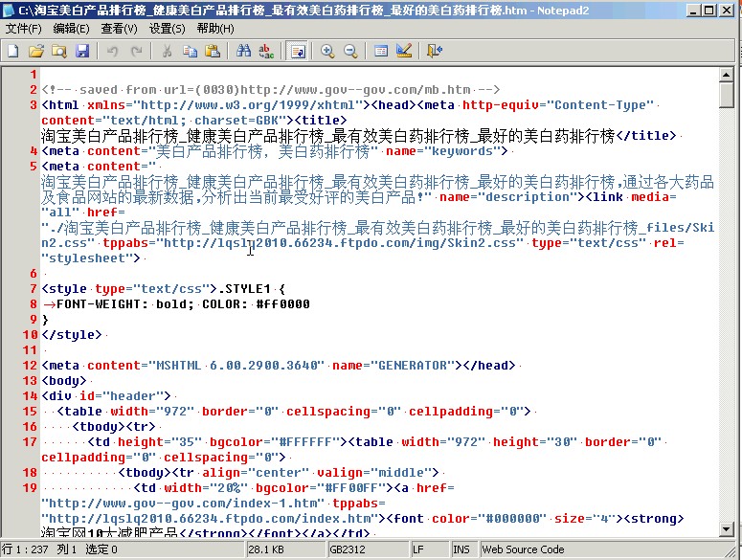
Task: Open the 设置(S) menu
Action: click(x=168, y=29)
